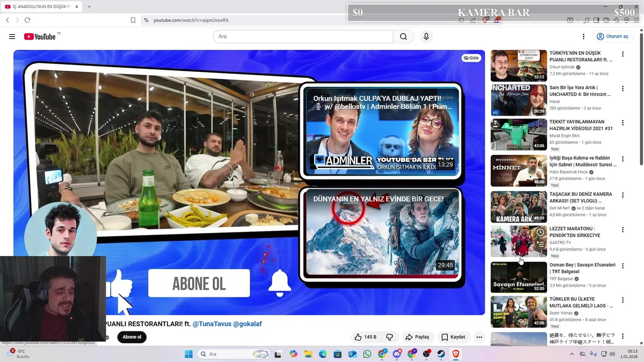This screenshot has height=362, width=644.
Task: Open UNCHARTED thumbnail with 50:59 duration
Action: click(519, 100)
